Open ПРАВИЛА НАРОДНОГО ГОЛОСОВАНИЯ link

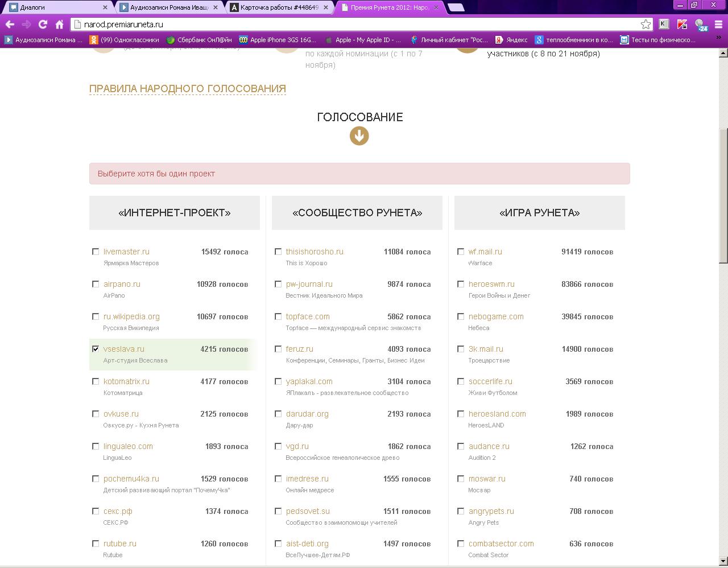188,89
